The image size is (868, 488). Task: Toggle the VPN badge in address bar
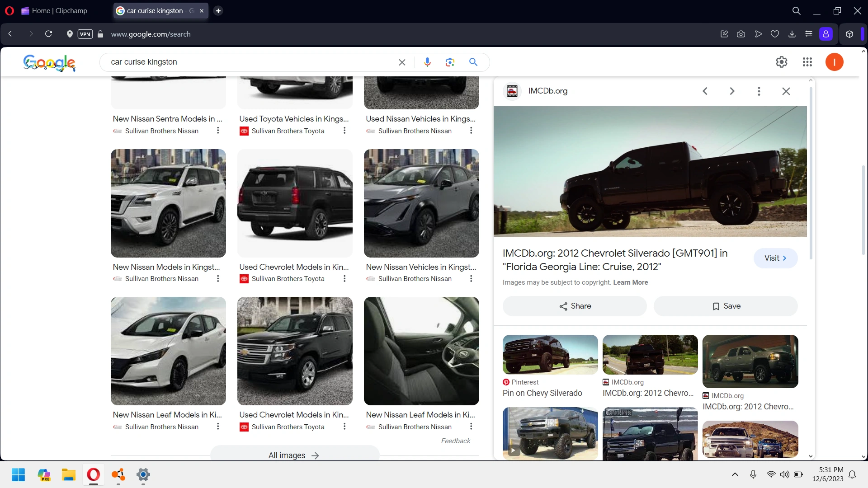pyautogui.click(x=85, y=34)
